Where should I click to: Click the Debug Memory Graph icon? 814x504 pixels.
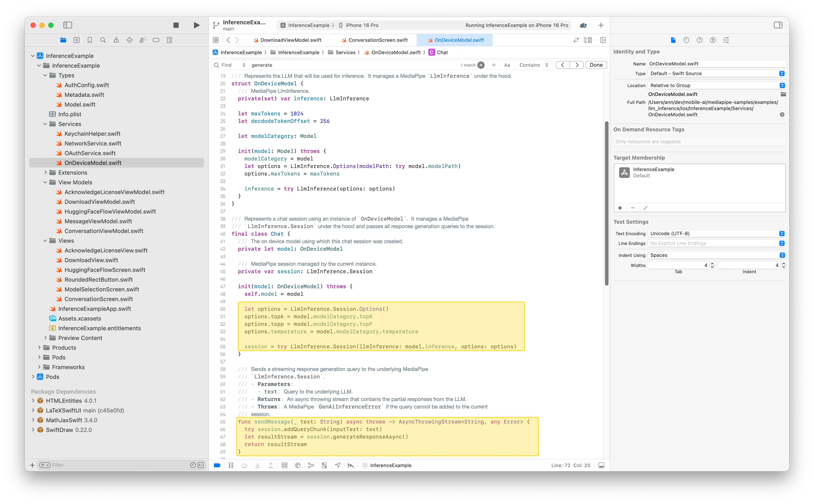(311, 465)
